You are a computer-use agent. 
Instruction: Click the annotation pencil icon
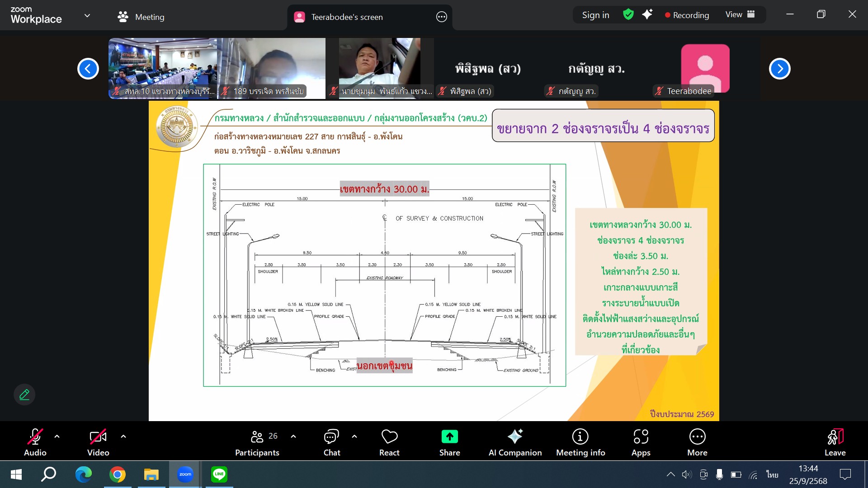click(24, 394)
